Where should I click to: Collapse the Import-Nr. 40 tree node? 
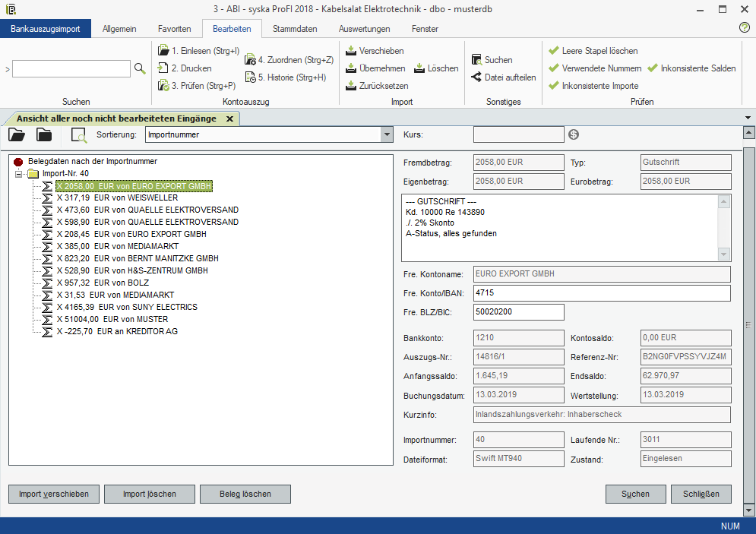point(18,173)
